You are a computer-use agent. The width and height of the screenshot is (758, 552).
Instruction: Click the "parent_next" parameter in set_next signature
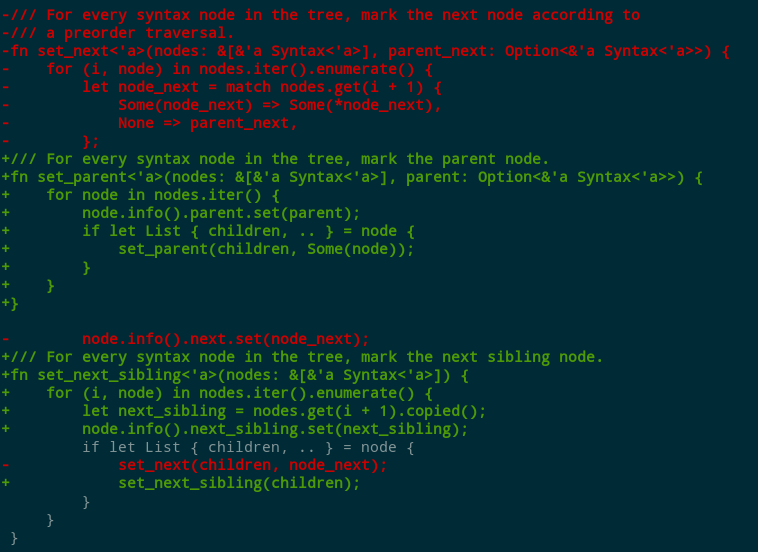tap(432, 51)
